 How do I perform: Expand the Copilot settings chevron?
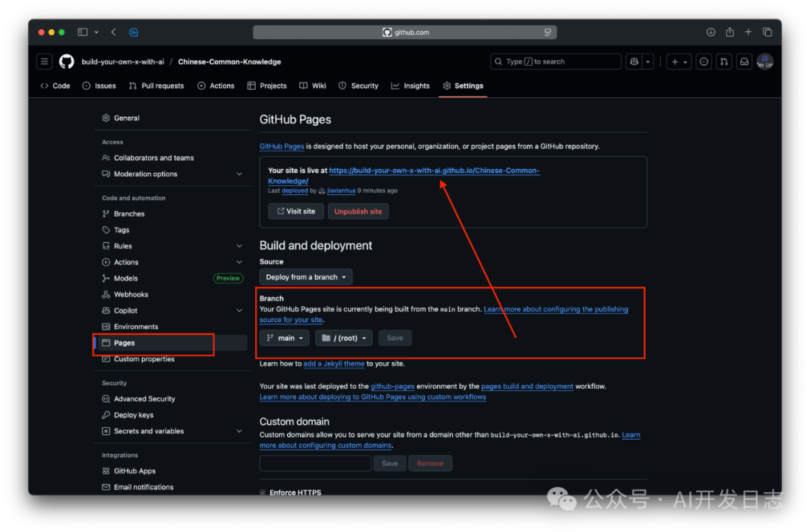(x=239, y=311)
